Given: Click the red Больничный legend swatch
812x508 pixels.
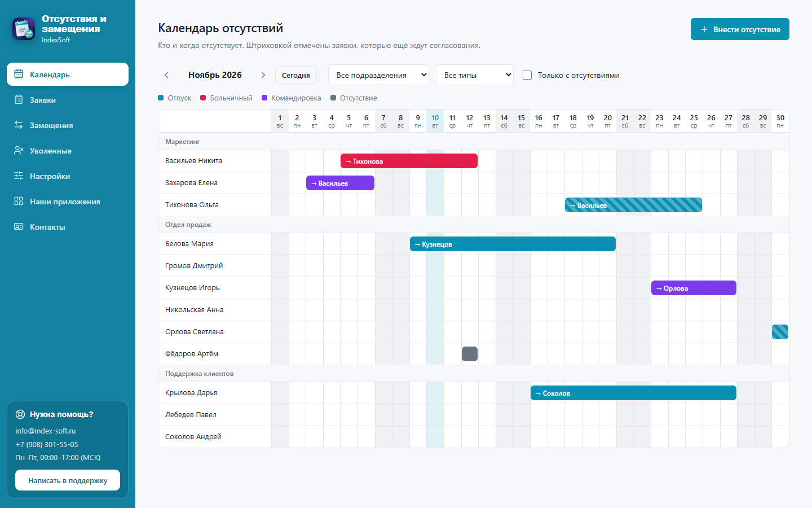Looking at the screenshot, I should (203, 98).
